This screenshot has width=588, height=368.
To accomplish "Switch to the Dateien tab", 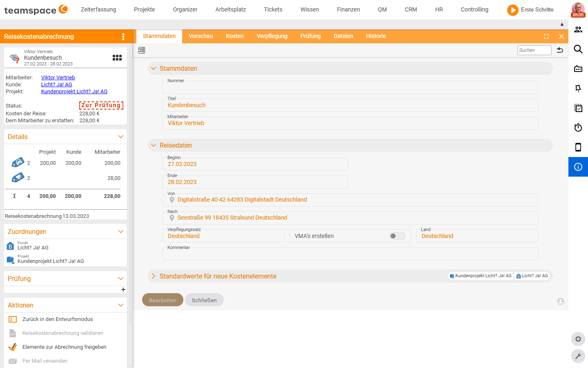I will [x=343, y=36].
